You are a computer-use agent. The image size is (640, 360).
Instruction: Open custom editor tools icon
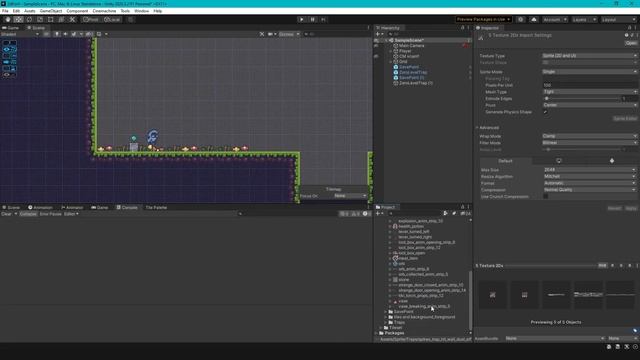point(72,20)
